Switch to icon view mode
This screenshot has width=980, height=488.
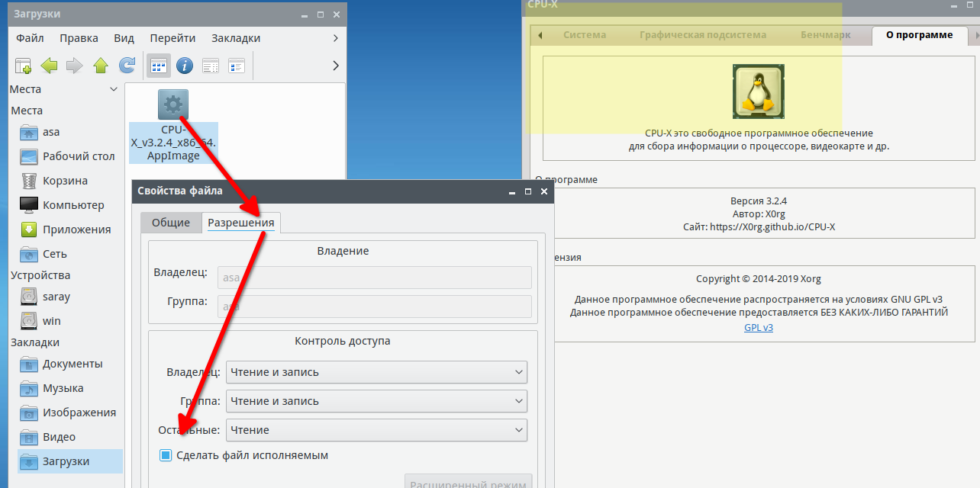(x=158, y=66)
